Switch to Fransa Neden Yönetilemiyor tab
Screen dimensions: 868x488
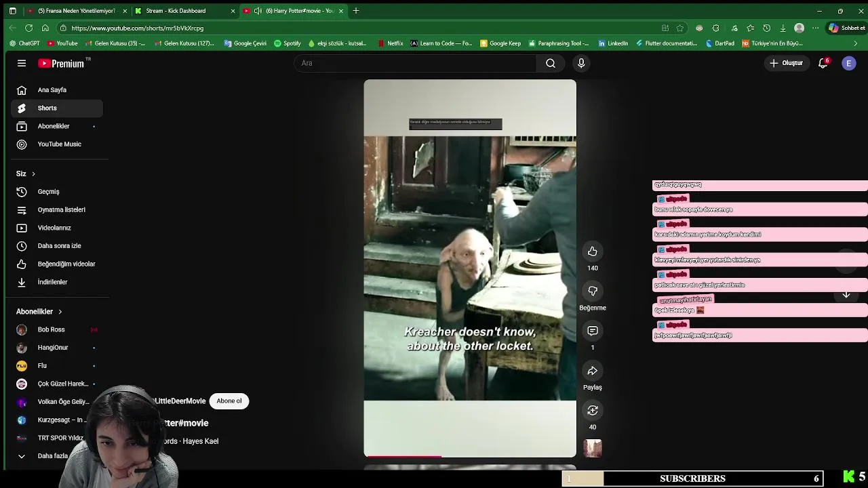[76, 11]
